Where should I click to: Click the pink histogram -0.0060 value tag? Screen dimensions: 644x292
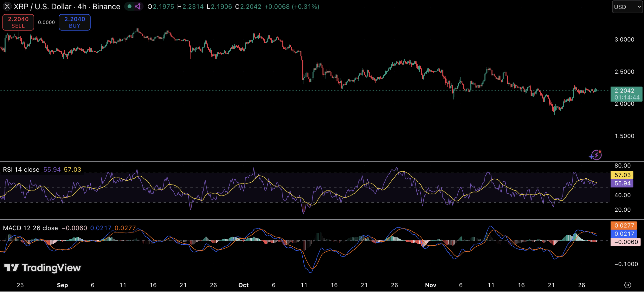(x=625, y=242)
